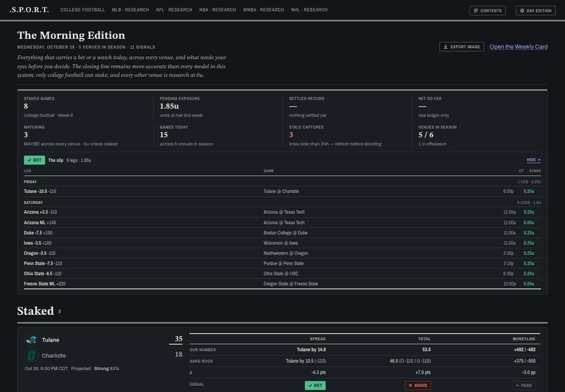Click Tulane by 14.8 spread number
The image size is (565, 392).
[x=311, y=350]
